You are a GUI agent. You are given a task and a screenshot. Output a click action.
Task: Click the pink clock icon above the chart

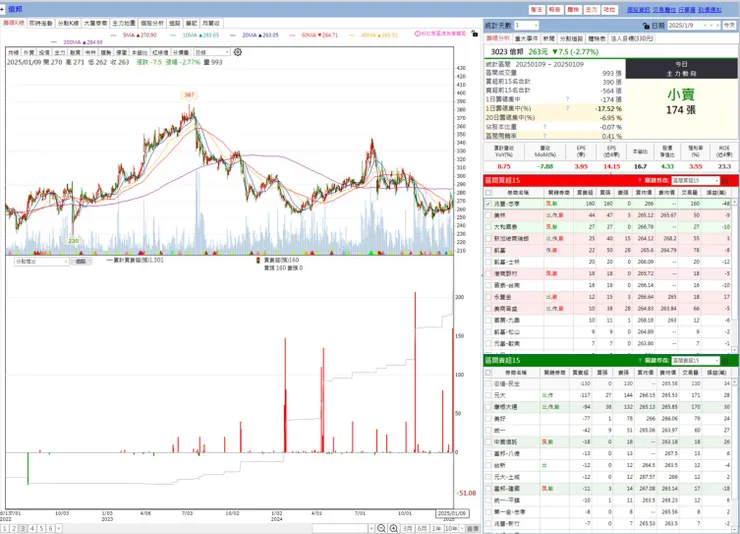[x=417, y=33]
